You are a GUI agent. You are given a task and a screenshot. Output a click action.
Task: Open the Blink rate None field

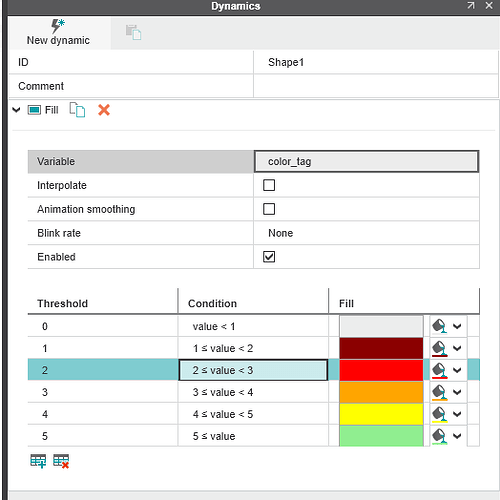[367, 233]
